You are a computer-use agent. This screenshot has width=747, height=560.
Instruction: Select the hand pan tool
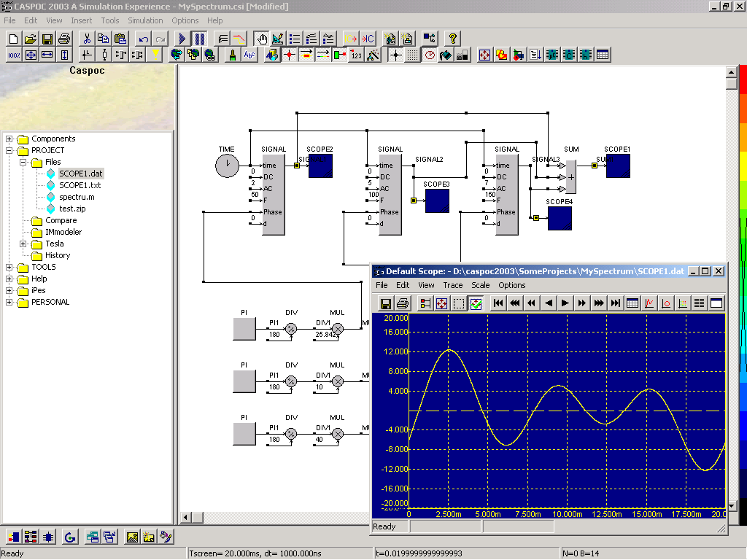coord(262,39)
